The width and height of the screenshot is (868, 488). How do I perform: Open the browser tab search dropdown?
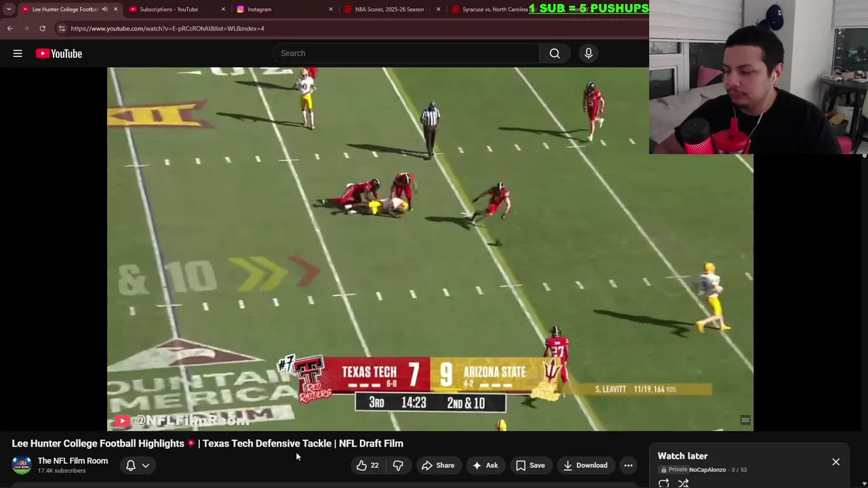(9, 9)
